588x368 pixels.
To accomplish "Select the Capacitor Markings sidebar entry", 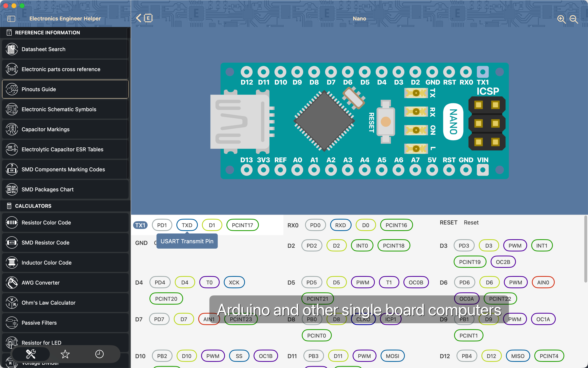I will 65,129.
